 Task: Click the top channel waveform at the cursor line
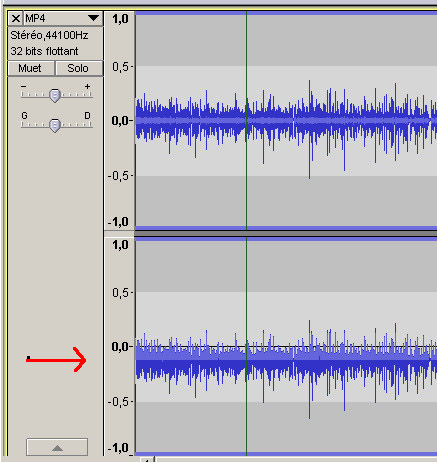(x=246, y=120)
